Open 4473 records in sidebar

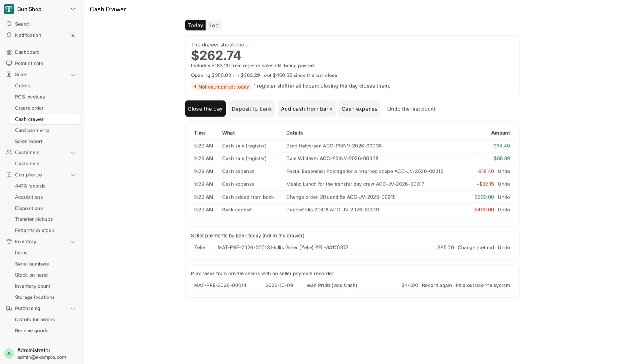[30, 186]
